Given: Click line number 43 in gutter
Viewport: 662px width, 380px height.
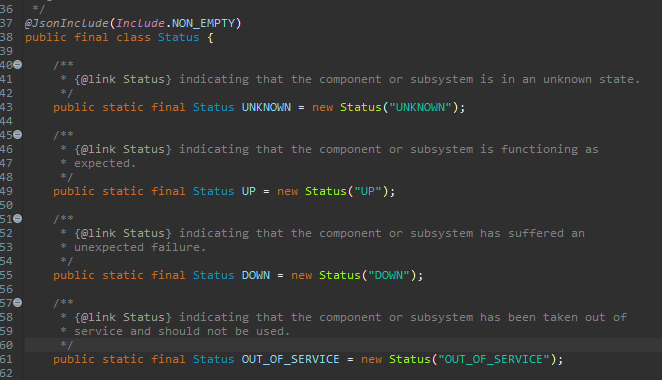Looking at the screenshot, I should [6, 107].
